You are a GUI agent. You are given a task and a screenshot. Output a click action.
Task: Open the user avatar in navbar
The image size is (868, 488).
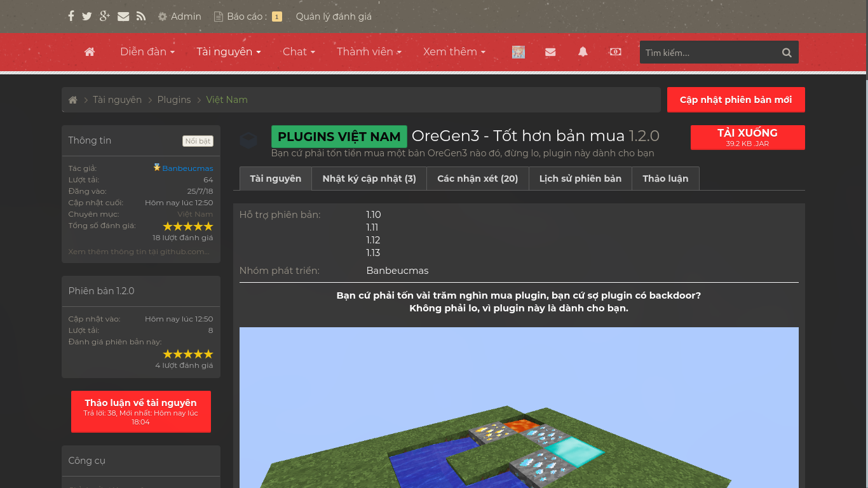coord(519,52)
